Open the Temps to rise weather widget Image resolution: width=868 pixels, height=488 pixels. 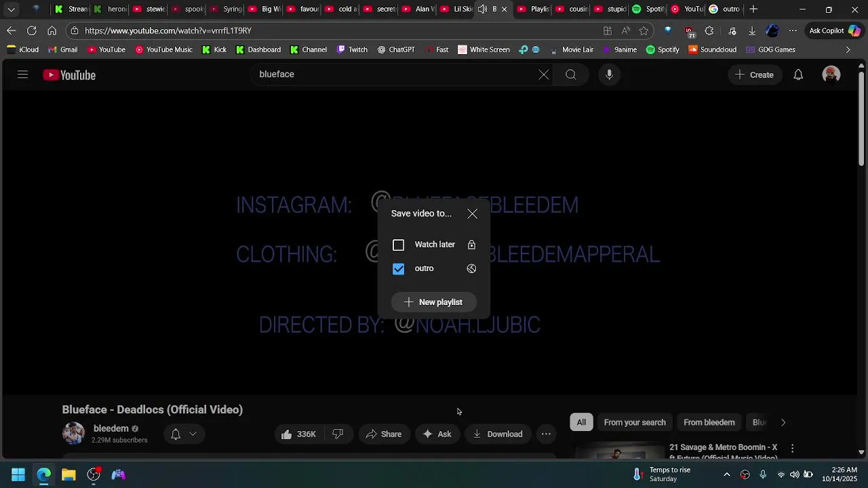point(661,474)
